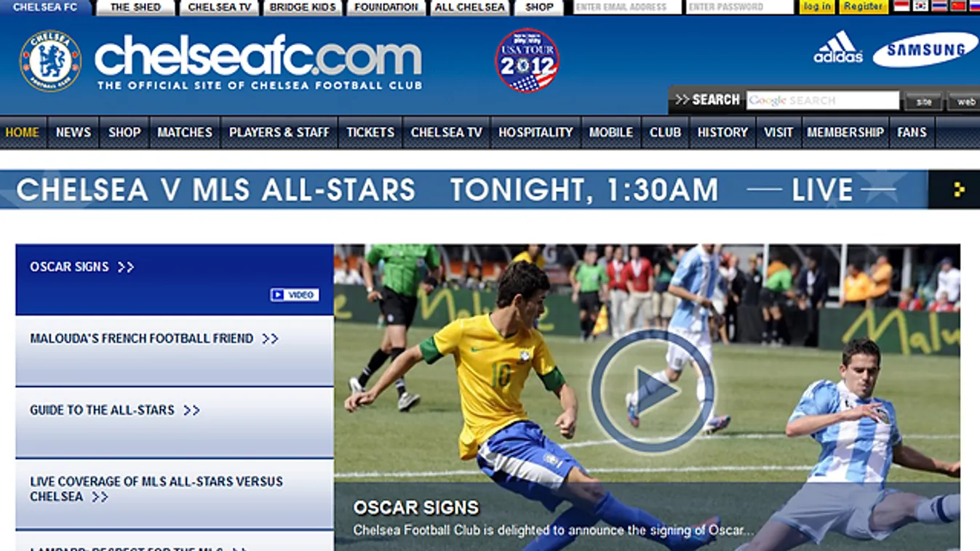Switch to the All Chelsea tab
Image resolution: width=980 pixels, height=551 pixels.
[470, 7]
